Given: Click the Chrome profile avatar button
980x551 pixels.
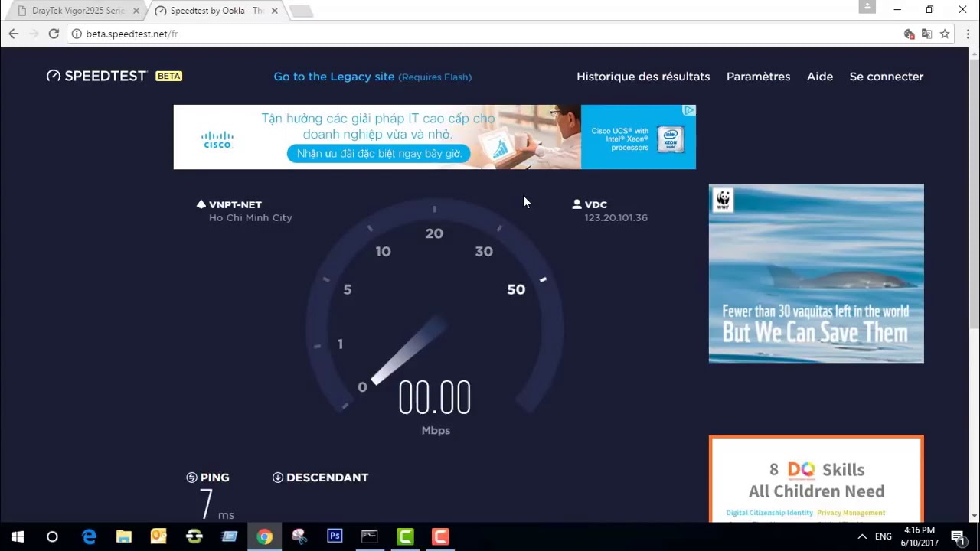Looking at the screenshot, I should click(867, 7).
